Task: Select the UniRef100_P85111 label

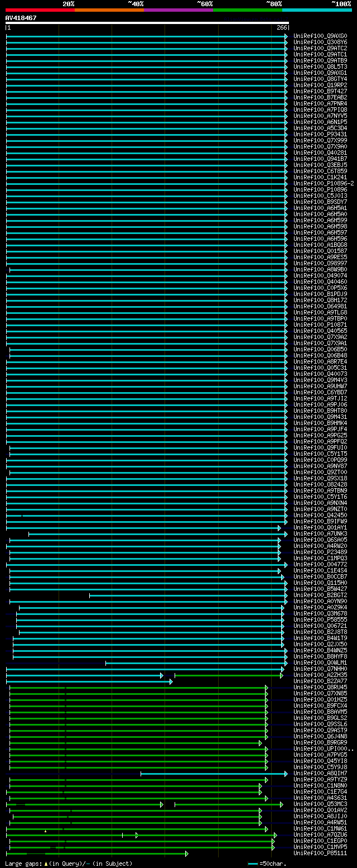Action: pos(320,853)
